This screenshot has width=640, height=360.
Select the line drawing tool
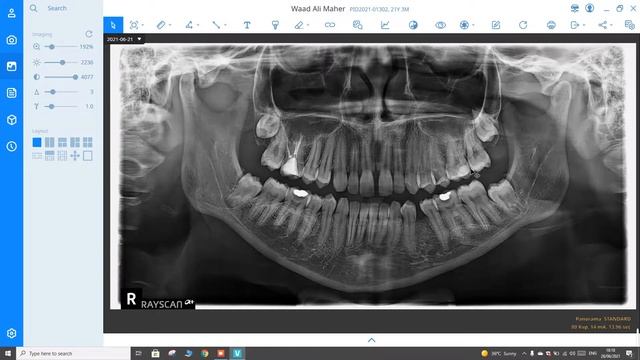point(216,25)
